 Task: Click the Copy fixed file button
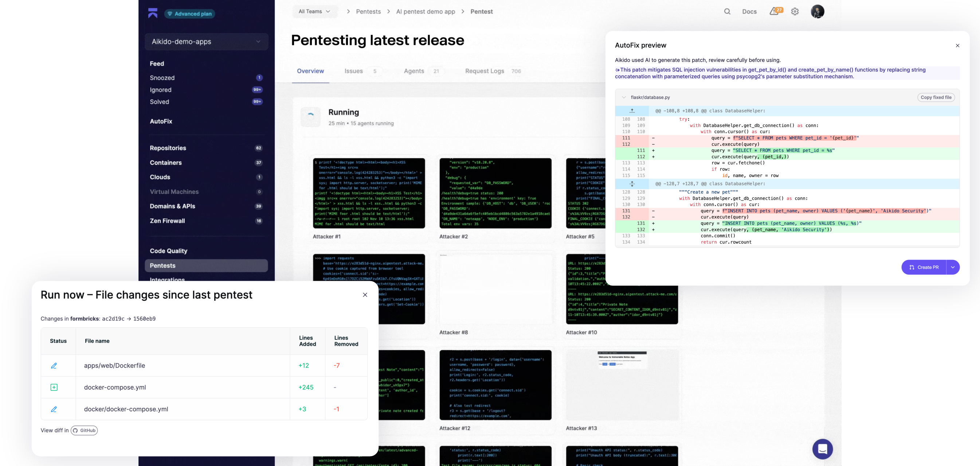coord(936,97)
